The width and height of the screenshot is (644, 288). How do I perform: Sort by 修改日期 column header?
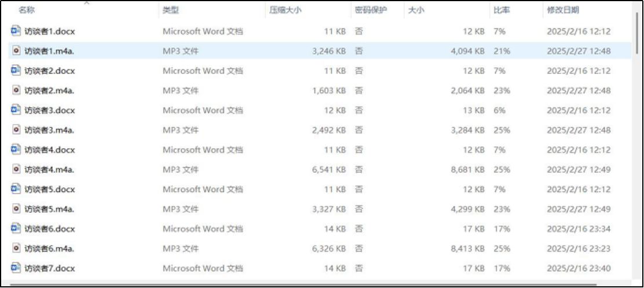click(x=562, y=10)
